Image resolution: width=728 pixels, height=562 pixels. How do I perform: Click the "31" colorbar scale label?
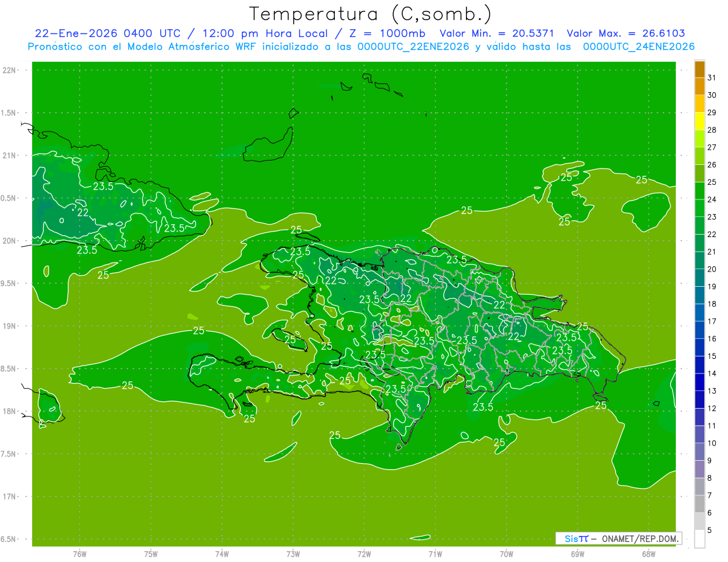pyautogui.click(x=712, y=78)
